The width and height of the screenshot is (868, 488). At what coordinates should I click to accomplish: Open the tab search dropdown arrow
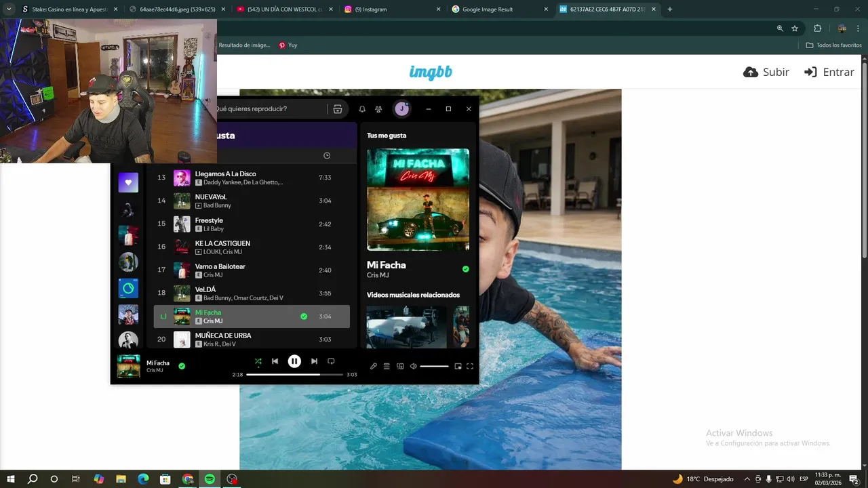click(9, 9)
